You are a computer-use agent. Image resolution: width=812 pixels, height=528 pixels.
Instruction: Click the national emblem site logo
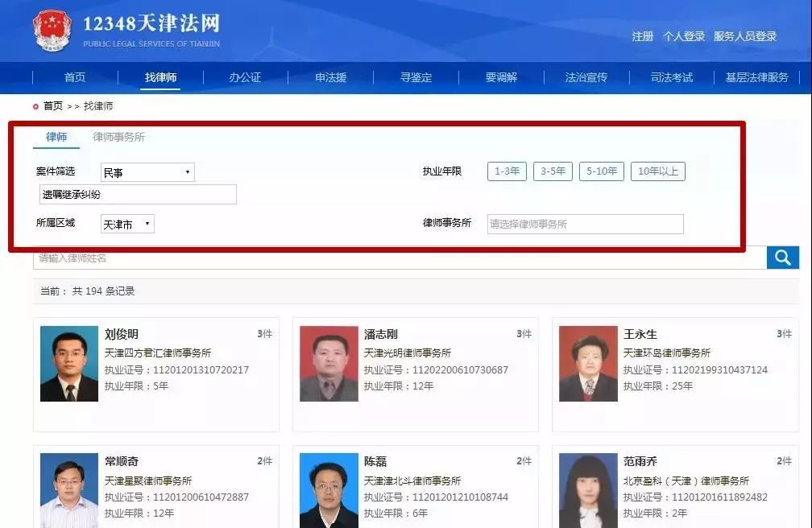click(52, 31)
